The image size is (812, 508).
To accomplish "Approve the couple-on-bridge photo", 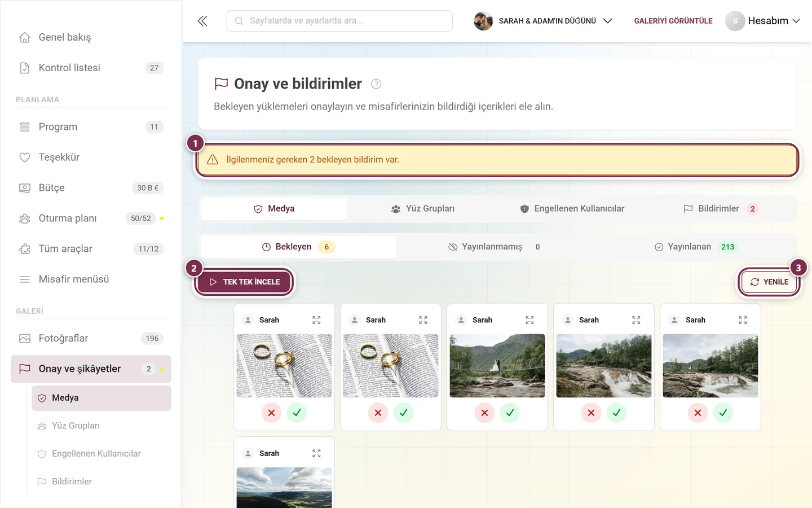I will coord(510,413).
